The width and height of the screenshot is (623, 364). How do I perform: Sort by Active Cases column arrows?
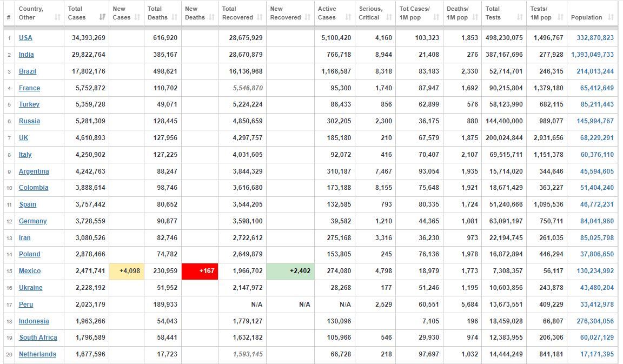point(348,17)
